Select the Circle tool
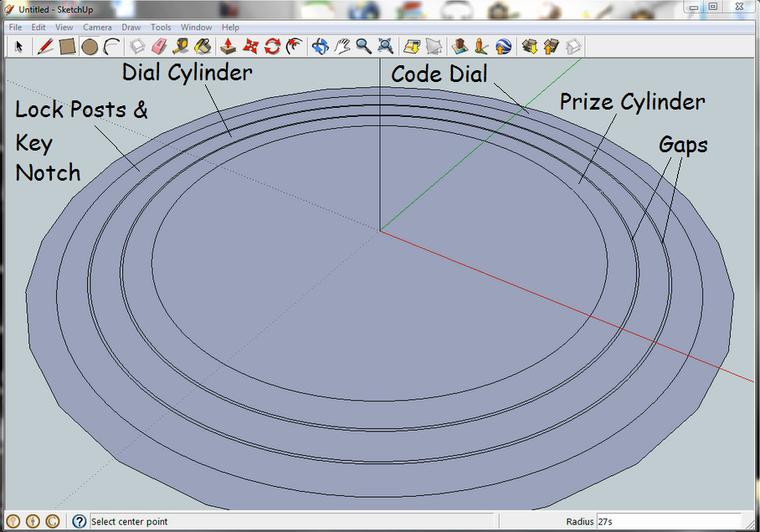This screenshot has height=532, width=760. click(90, 47)
